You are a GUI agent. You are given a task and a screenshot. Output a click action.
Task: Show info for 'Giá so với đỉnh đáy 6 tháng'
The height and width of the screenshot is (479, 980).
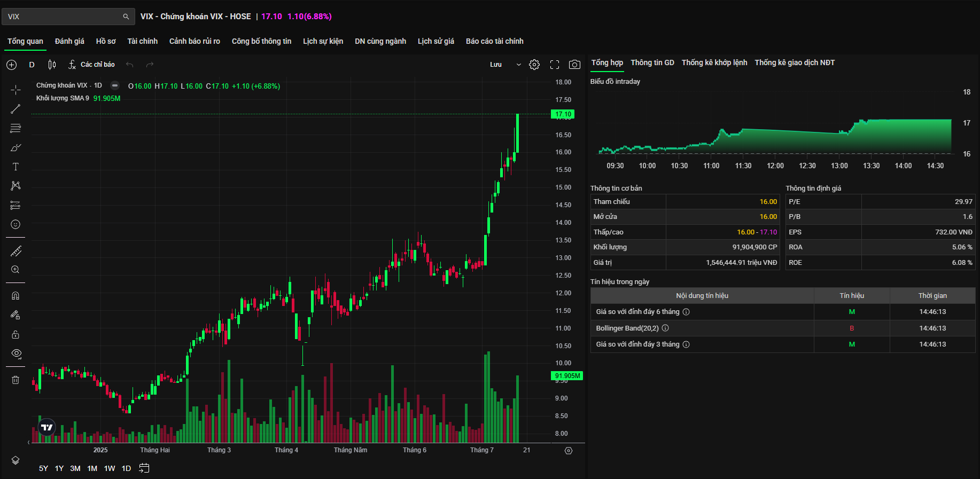(x=686, y=312)
